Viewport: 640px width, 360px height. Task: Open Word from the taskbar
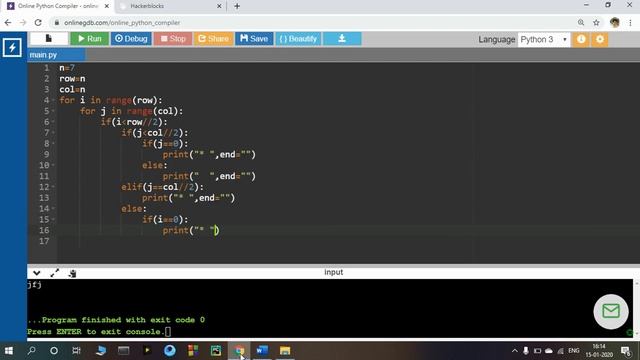tap(262, 351)
